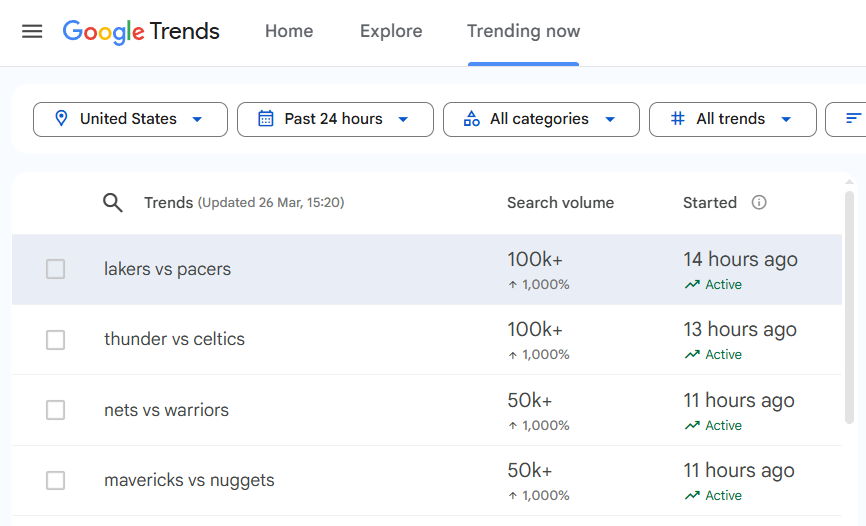Switch to the Explore tab
Viewport: 866px width, 526px height.
click(x=391, y=31)
